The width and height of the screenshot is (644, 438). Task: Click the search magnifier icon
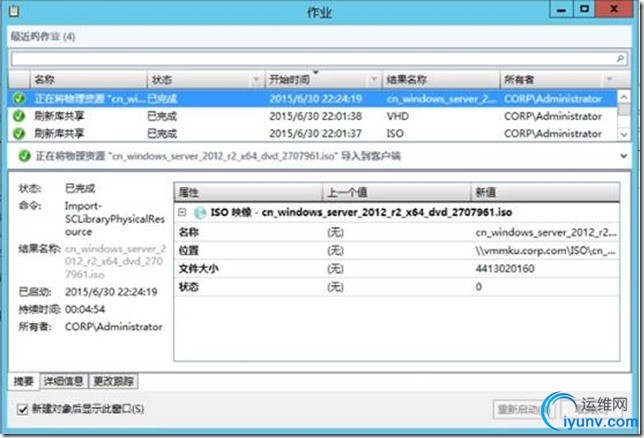pyautogui.click(x=620, y=59)
